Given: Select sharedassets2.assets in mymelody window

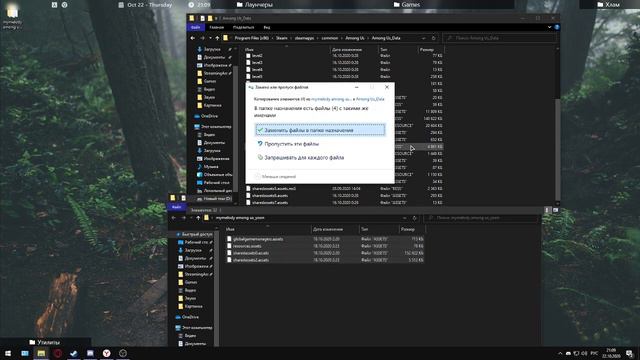Looking at the screenshot, I should click(325, 260).
